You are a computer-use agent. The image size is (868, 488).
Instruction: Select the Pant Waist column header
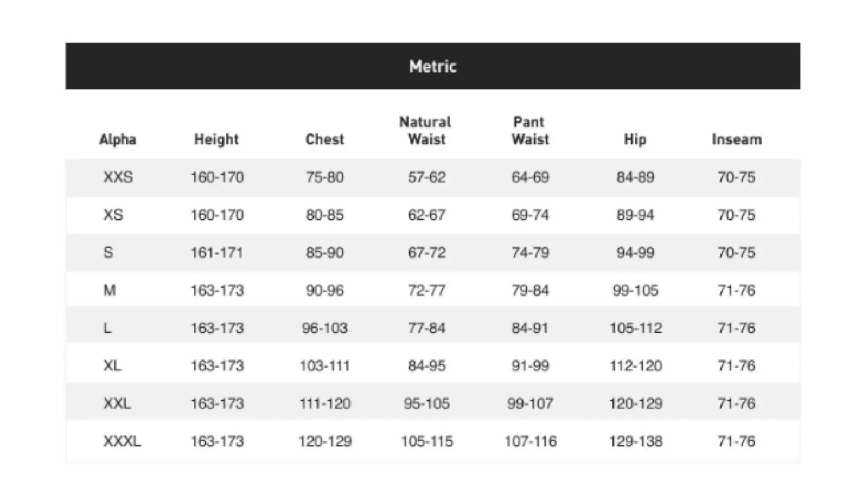tap(530, 131)
